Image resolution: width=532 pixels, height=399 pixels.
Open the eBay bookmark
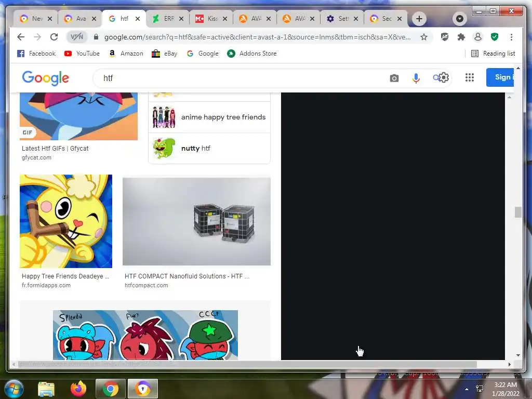pos(165,54)
